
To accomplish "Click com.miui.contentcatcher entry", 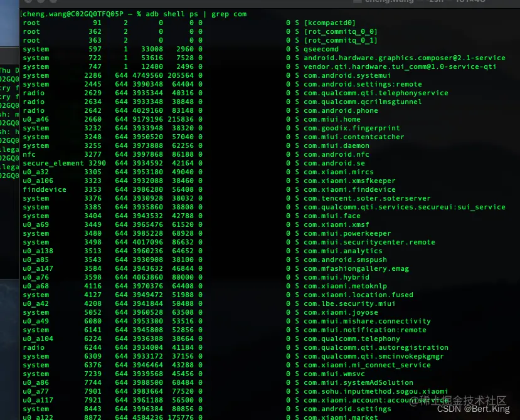I will pos(354,137).
